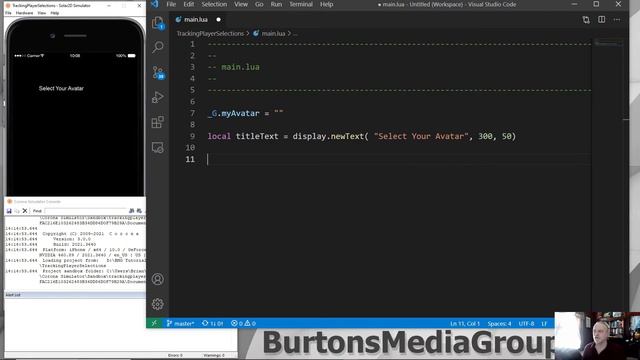Click the Save icon in Simulator Console
Image resolution: width=640 pixels, height=360 pixels.
click(x=9, y=211)
